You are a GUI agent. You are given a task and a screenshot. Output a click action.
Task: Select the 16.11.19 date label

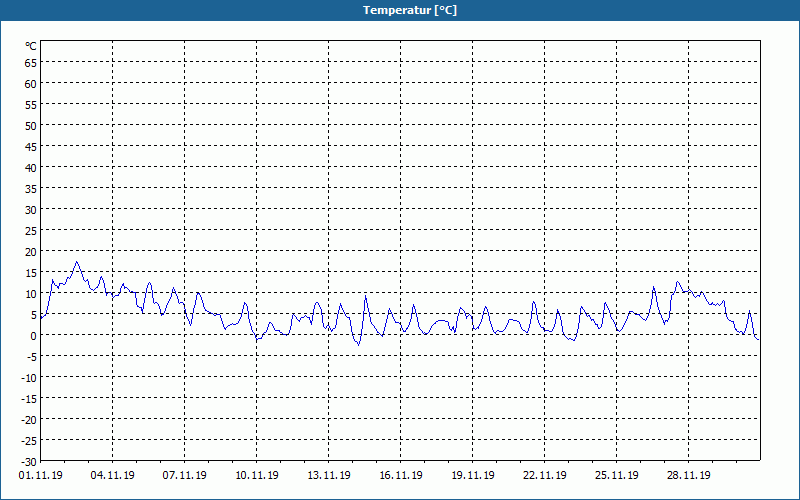pos(401,475)
